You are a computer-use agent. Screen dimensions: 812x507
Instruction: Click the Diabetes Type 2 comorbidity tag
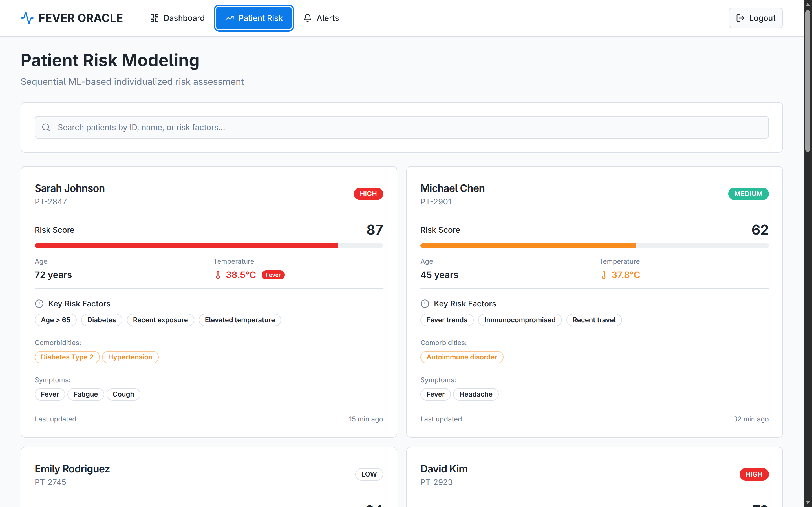pos(67,357)
